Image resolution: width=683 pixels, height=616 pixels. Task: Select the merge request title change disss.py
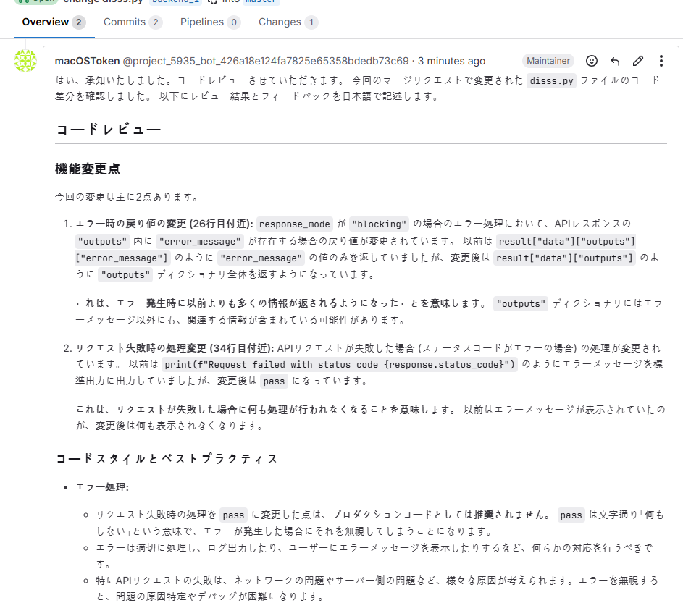click(104, 1)
